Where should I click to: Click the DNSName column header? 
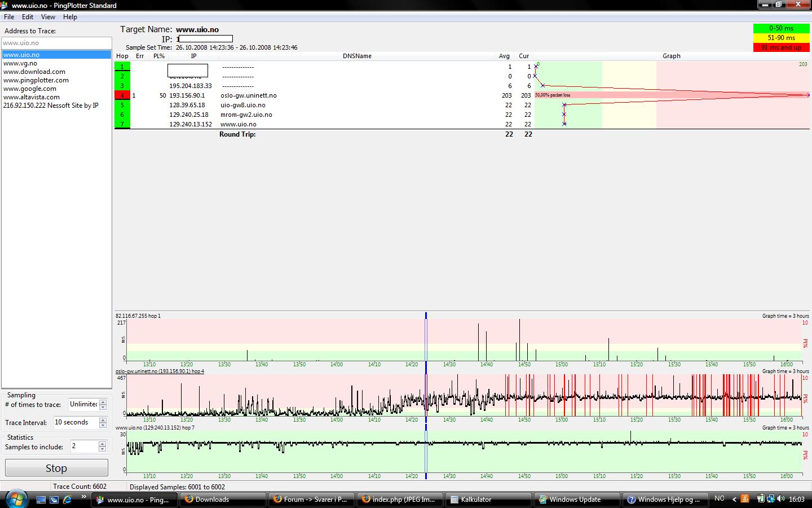coord(357,56)
